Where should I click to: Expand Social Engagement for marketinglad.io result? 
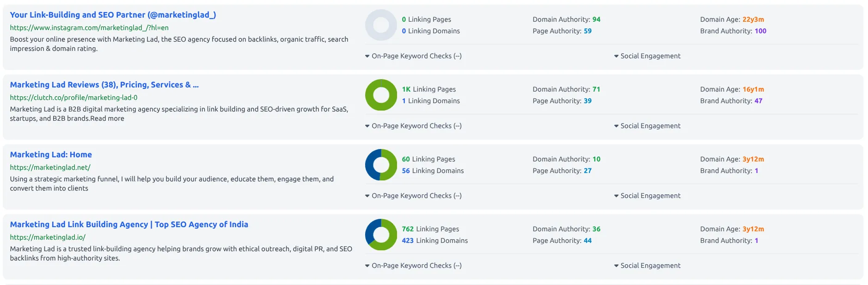647,266
